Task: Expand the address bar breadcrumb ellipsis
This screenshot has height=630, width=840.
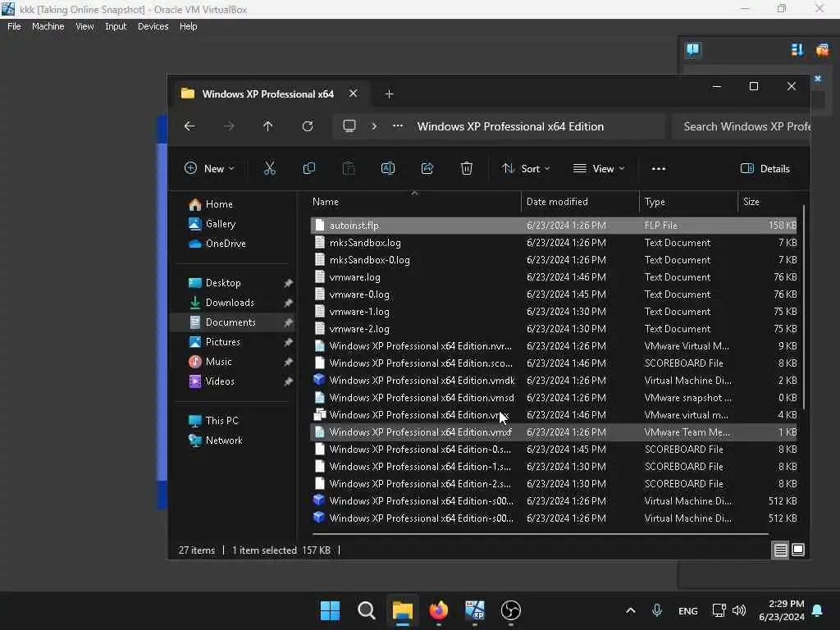Action: (398, 126)
